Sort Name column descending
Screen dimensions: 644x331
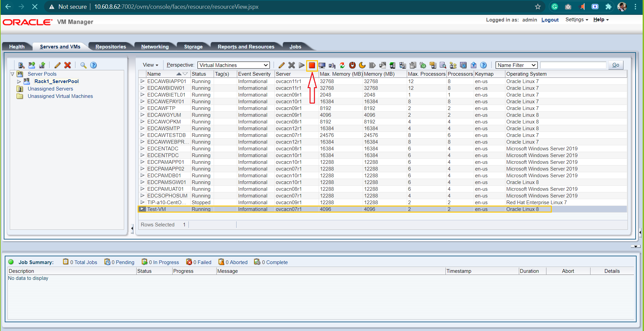[185, 74]
